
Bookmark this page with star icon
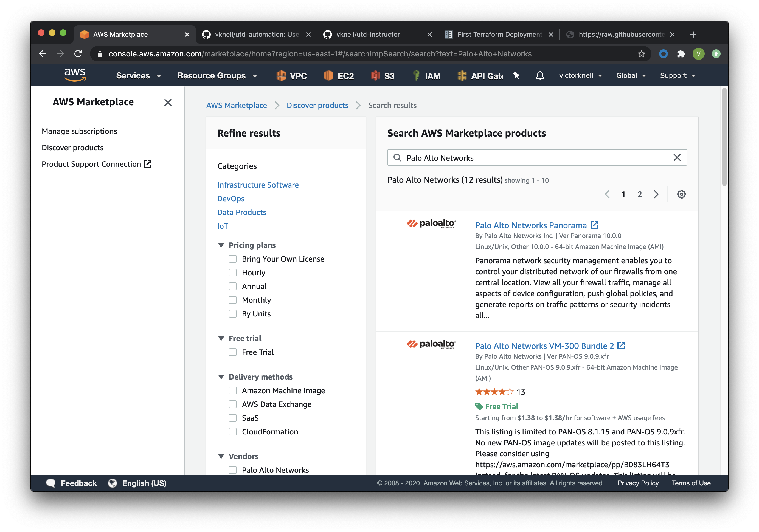(x=641, y=54)
